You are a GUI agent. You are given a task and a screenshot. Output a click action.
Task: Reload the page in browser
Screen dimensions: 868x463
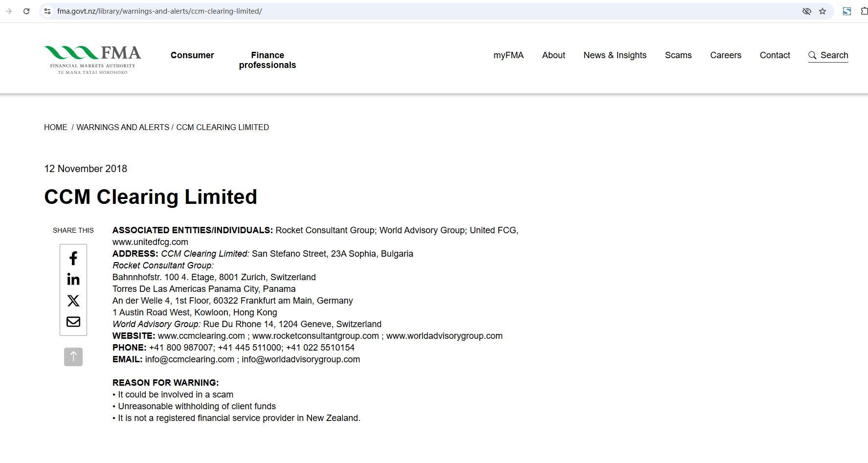click(26, 11)
